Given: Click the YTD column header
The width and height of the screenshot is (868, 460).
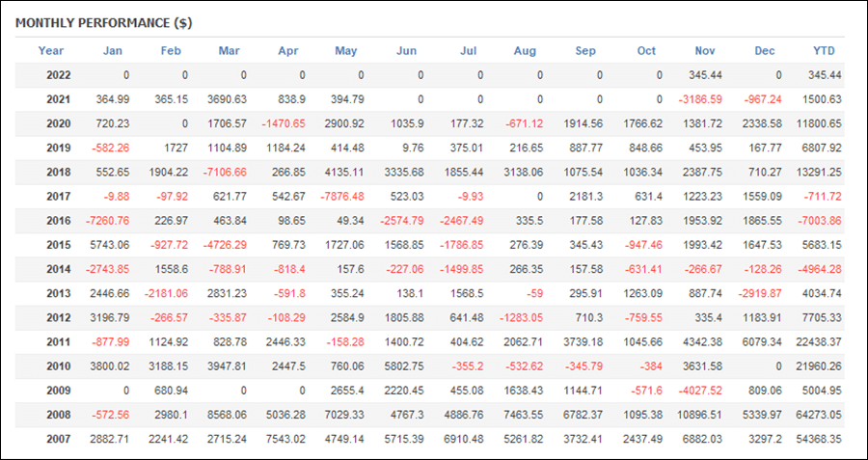Looking at the screenshot, I should click(824, 51).
